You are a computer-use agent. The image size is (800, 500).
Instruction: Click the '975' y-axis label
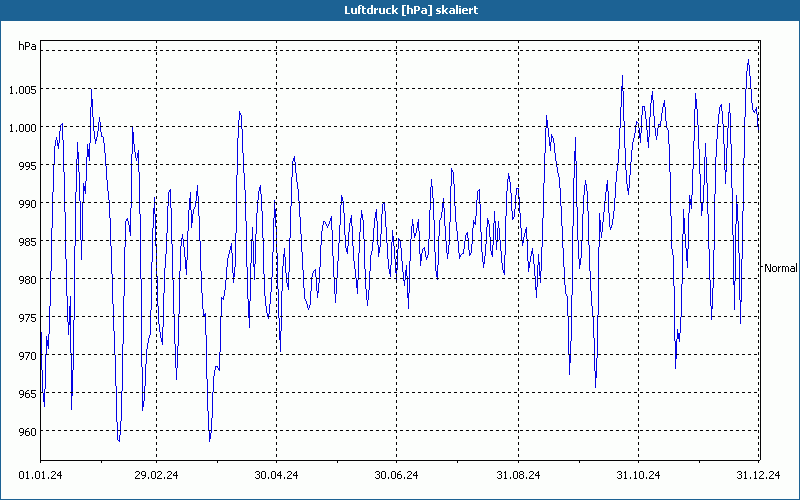coord(28,318)
